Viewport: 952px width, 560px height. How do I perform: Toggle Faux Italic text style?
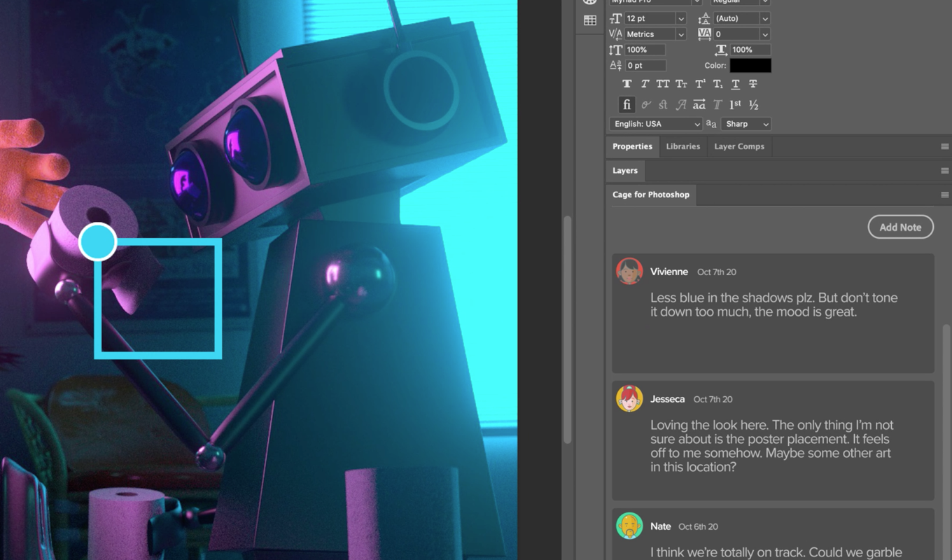(645, 84)
